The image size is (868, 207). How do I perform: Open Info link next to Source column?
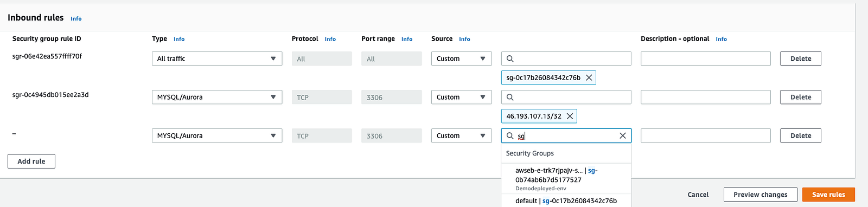pos(464,39)
